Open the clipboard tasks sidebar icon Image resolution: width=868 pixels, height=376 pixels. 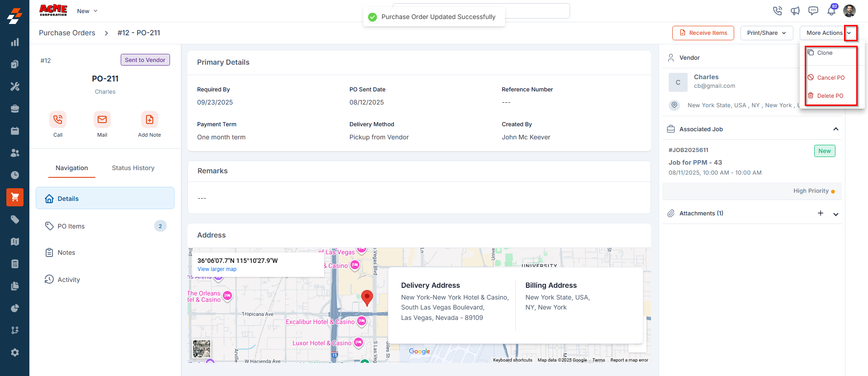15,64
